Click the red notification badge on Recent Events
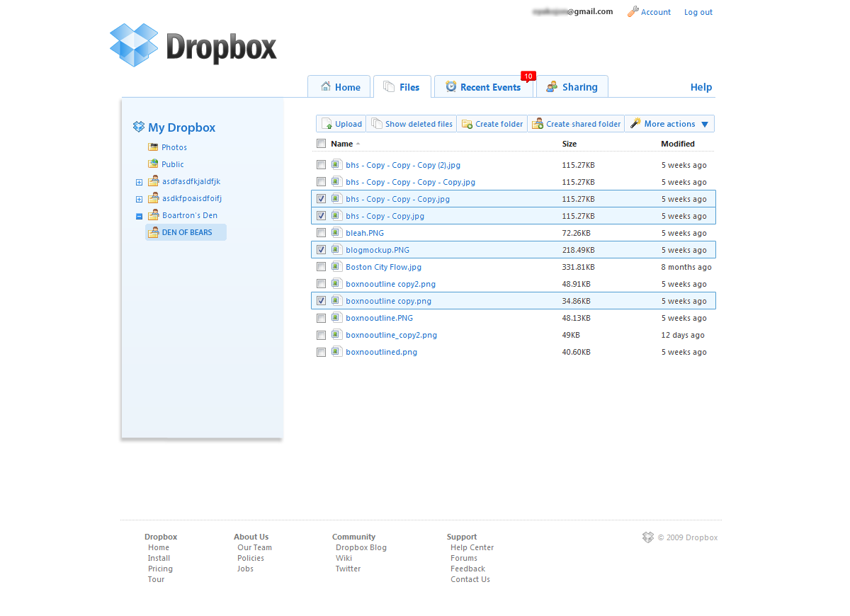The height and width of the screenshot is (616, 850). tap(528, 76)
